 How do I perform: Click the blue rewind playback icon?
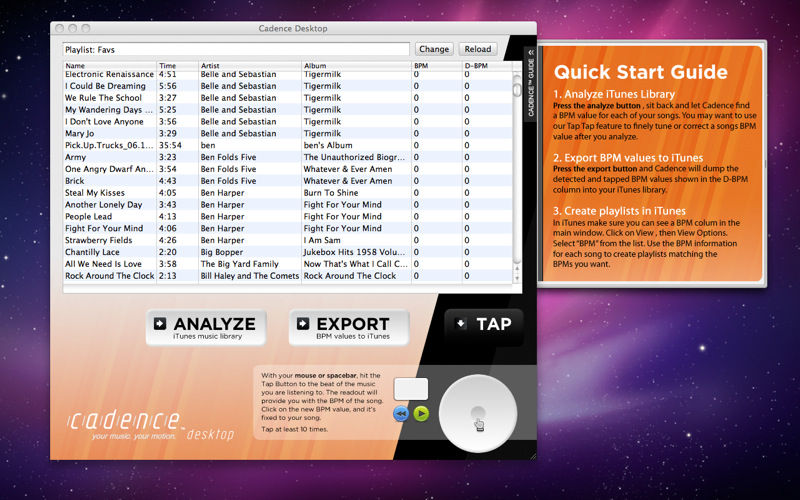pos(401,414)
